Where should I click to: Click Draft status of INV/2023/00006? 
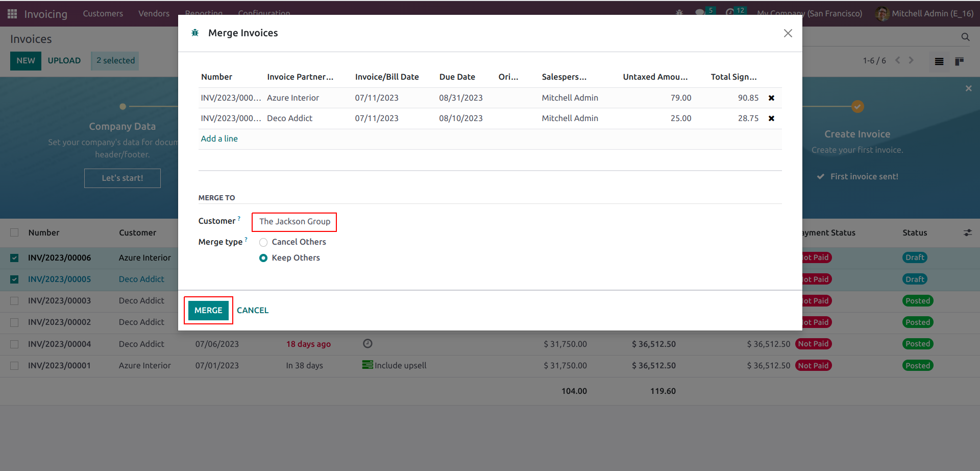tap(915, 258)
